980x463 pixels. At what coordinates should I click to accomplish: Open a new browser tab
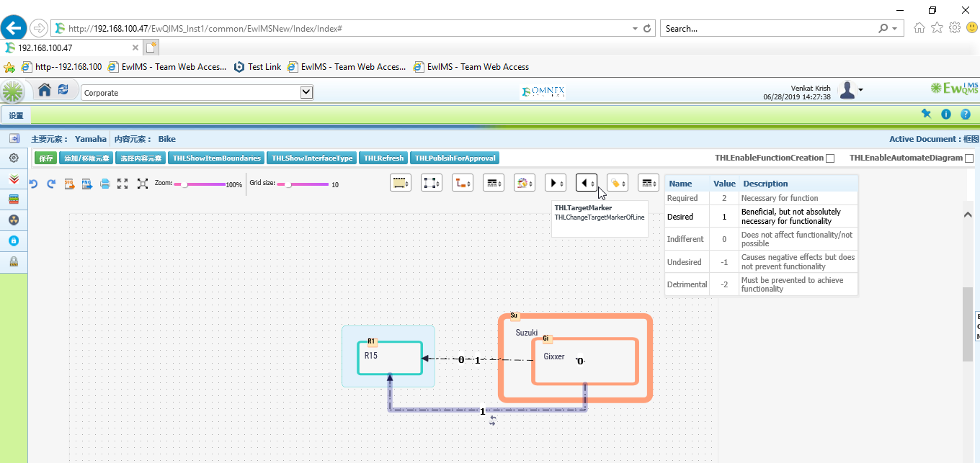pyautogui.click(x=151, y=48)
